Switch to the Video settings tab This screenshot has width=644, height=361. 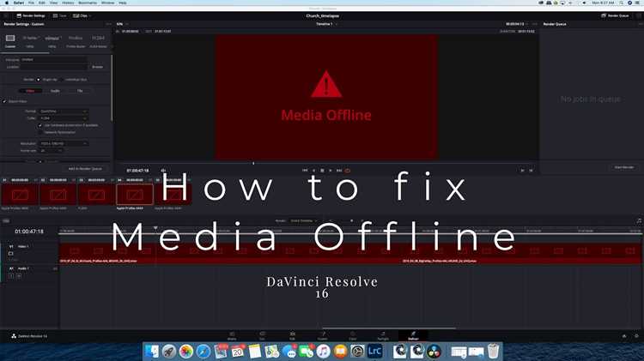click(x=30, y=91)
